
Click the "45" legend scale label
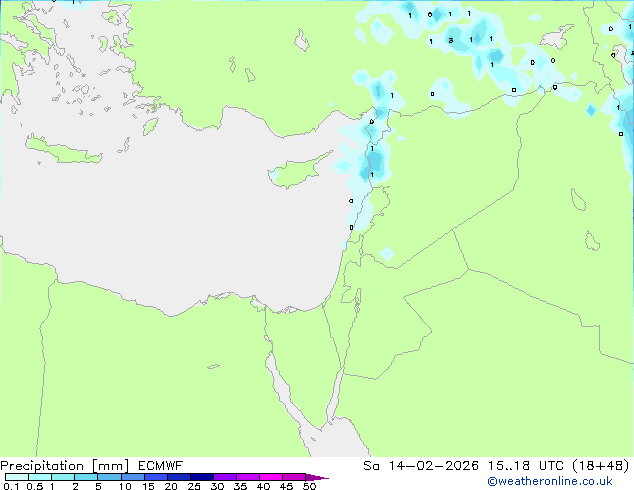[286, 486]
